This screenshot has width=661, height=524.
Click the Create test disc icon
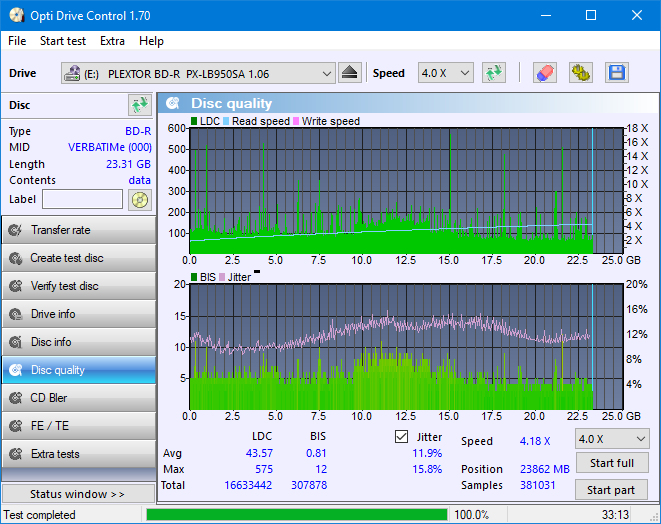16,258
